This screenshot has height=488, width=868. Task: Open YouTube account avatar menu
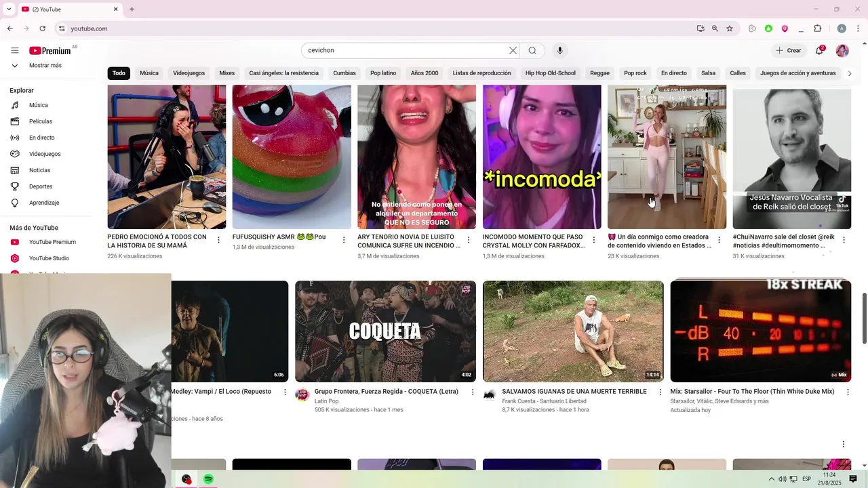[842, 50]
